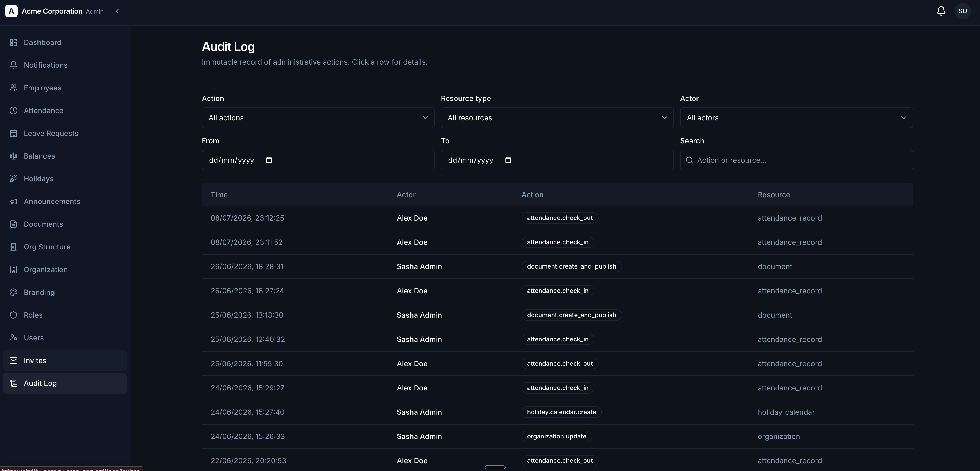Select Audit Log in sidebar
This screenshot has height=471, width=980.
tap(65, 383)
